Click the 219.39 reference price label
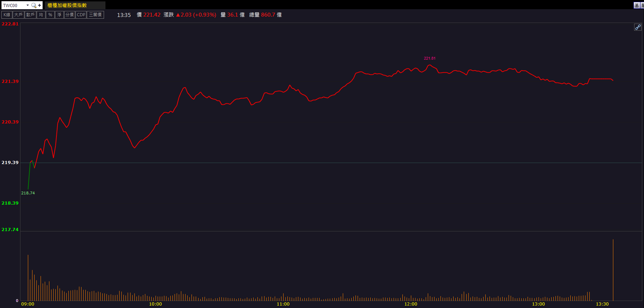This screenshot has width=644, height=308. [10, 163]
